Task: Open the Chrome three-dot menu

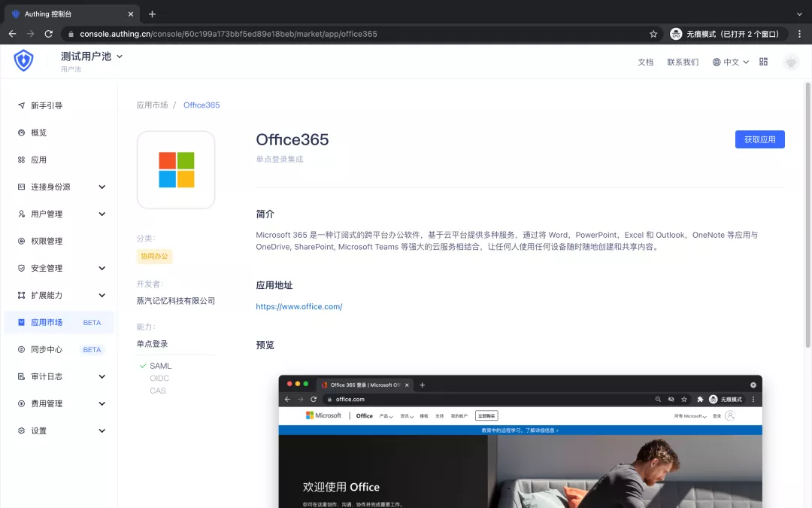Action: point(799,34)
